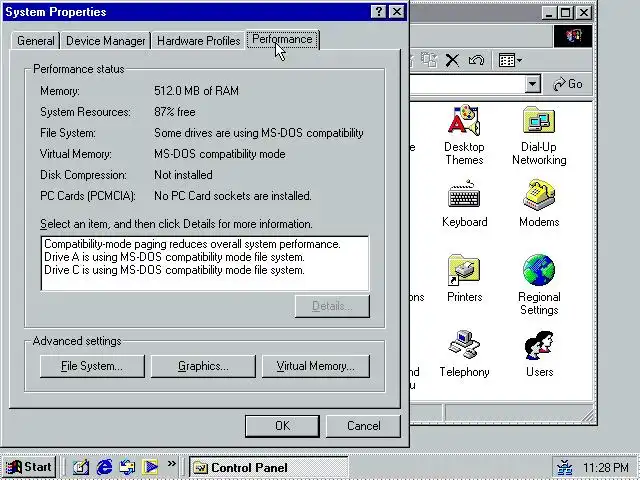Click the Undo toolbar icon in Control Panel
640x480 pixels.
tap(476, 60)
